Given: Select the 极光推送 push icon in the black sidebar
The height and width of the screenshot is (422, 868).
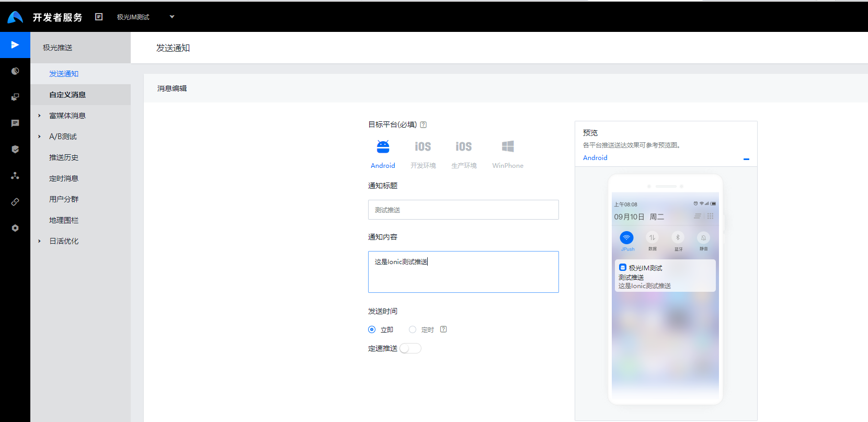Looking at the screenshot, I should click(x=15, y=44).
